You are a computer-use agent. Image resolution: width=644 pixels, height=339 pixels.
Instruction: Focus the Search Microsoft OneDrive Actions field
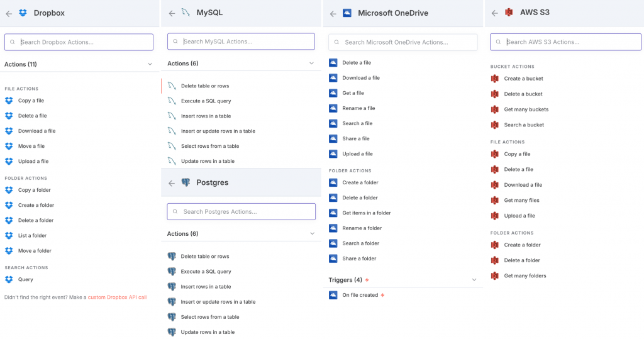click(x=403, y=42)
